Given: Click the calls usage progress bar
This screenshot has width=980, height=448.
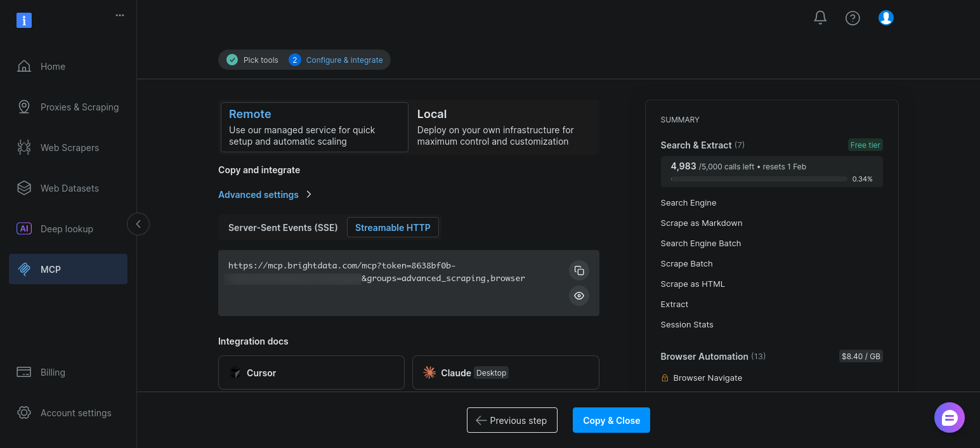Looking at the screenshot, I should coord(758,179).
